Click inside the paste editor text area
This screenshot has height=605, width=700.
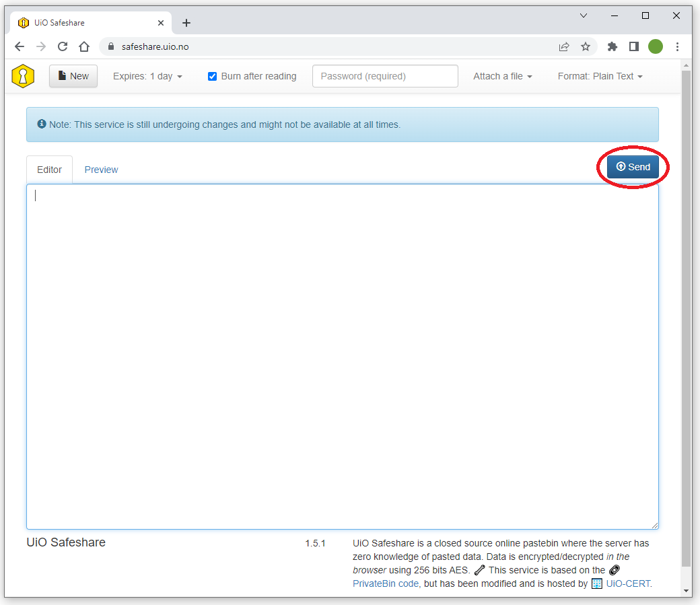[x=343, y=356]
